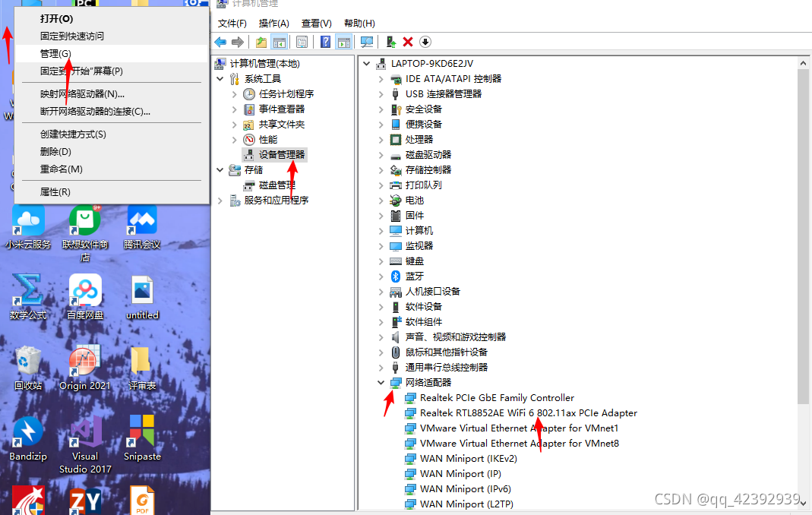Open the 查看(V) menu
This screenshot has height=515, width=812.
pyautogui.click(x=317, y=24)
